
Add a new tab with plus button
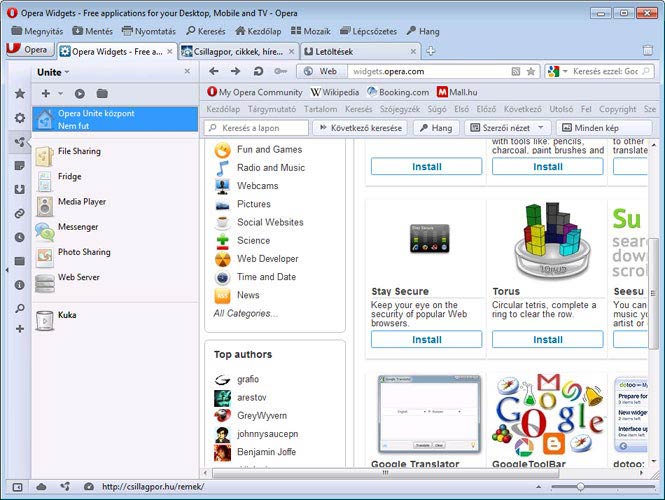tap(430, 51)
